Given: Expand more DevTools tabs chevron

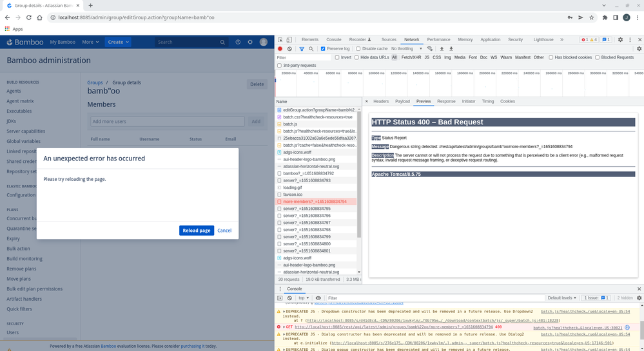Looking at the screenshot, I should point(561,40).
